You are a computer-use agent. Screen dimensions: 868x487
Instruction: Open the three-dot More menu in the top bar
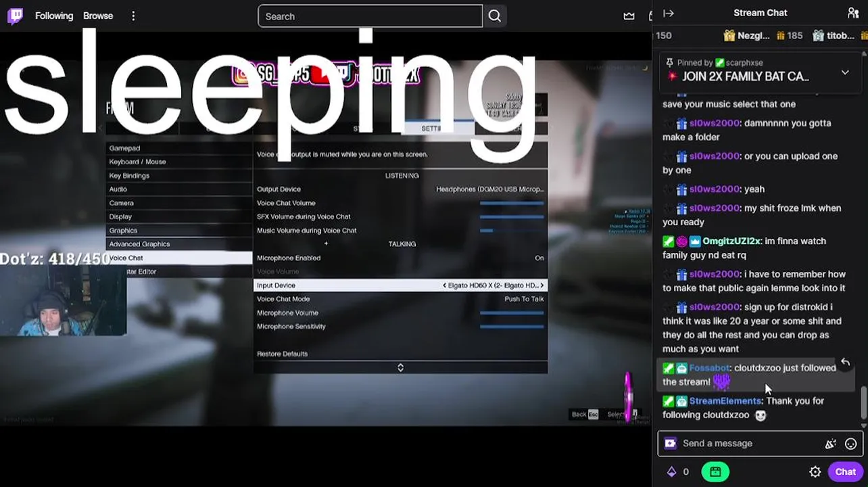[133, 16]
